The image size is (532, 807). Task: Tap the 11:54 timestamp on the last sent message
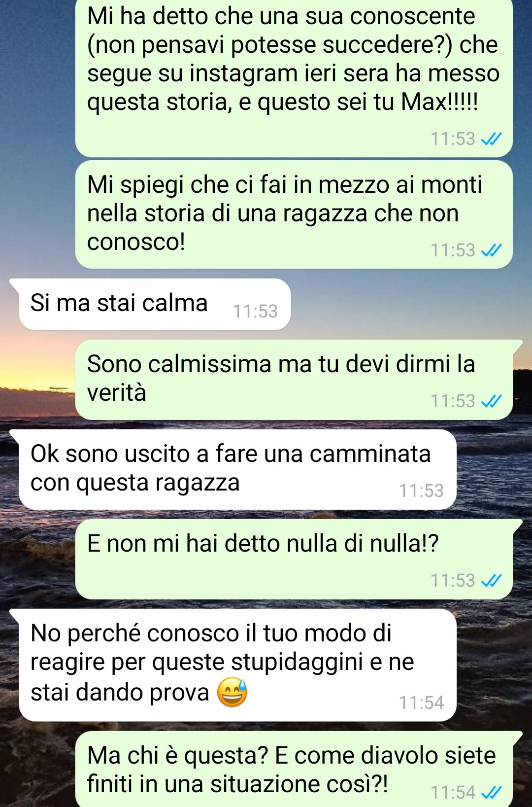tap(453, 792)
